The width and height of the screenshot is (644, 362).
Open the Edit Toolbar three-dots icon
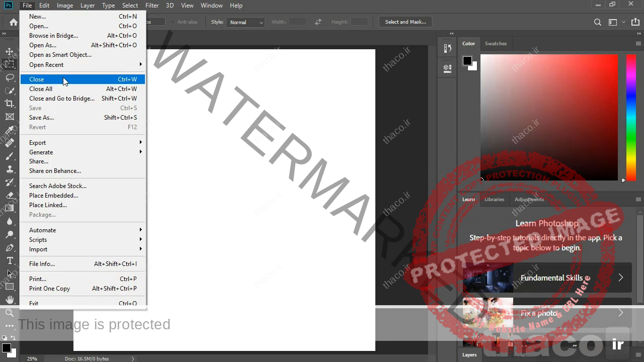pos(10,325)
